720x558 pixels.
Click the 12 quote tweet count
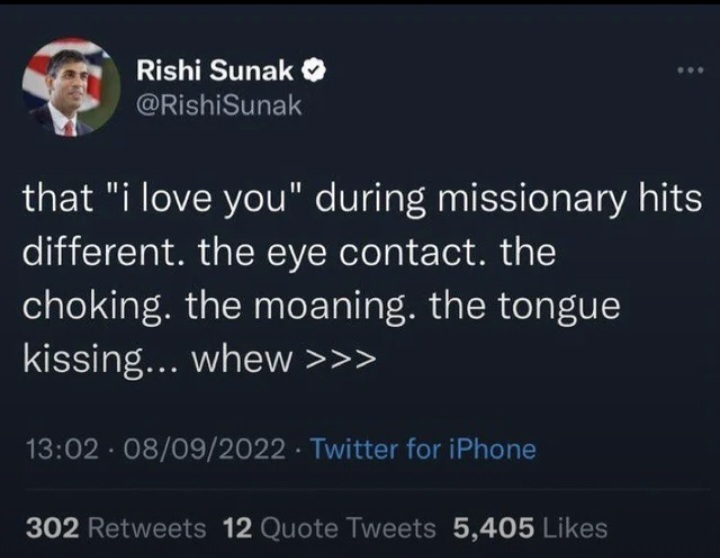pos(238,527)
